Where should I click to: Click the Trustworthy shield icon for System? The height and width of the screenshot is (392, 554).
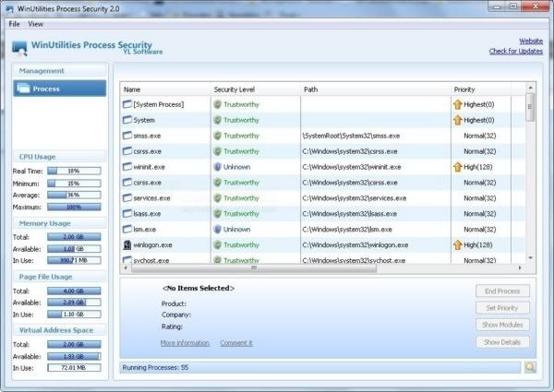pyautogui.click(x=218, y=120)
